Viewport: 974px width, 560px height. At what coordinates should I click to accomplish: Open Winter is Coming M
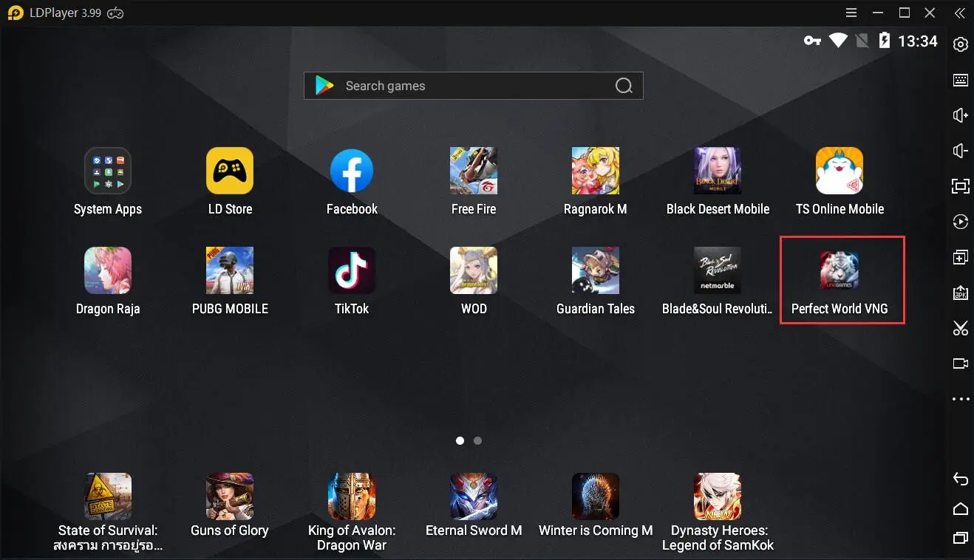pos(596,496)
